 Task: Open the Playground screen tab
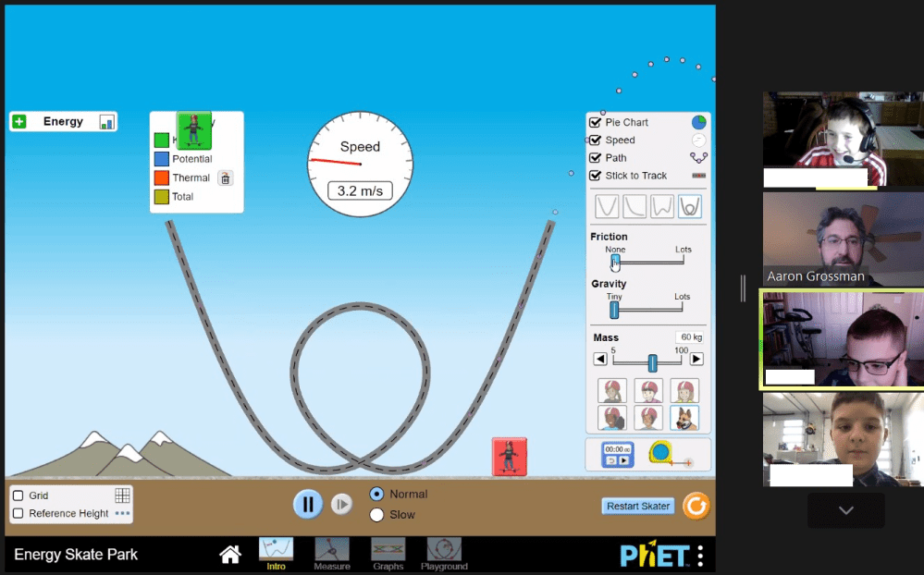pos(444,552)
